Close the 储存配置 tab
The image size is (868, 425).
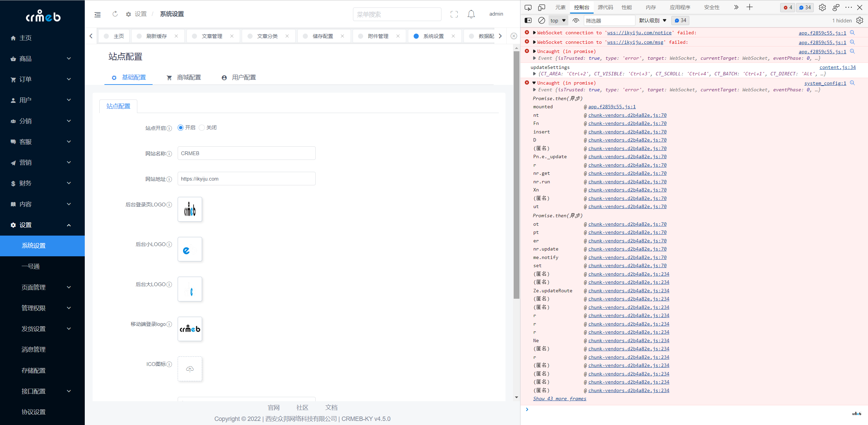[x=342, y=36]
